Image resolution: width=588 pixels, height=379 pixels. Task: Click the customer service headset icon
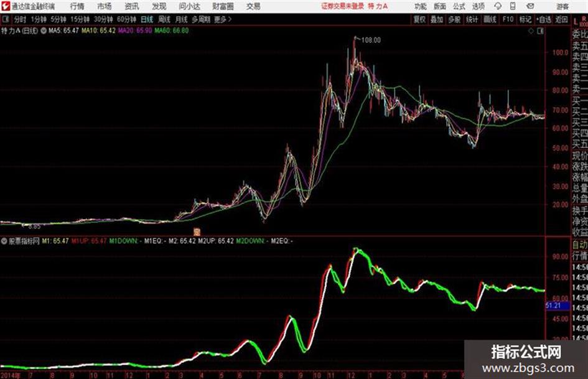pos(498,6)
